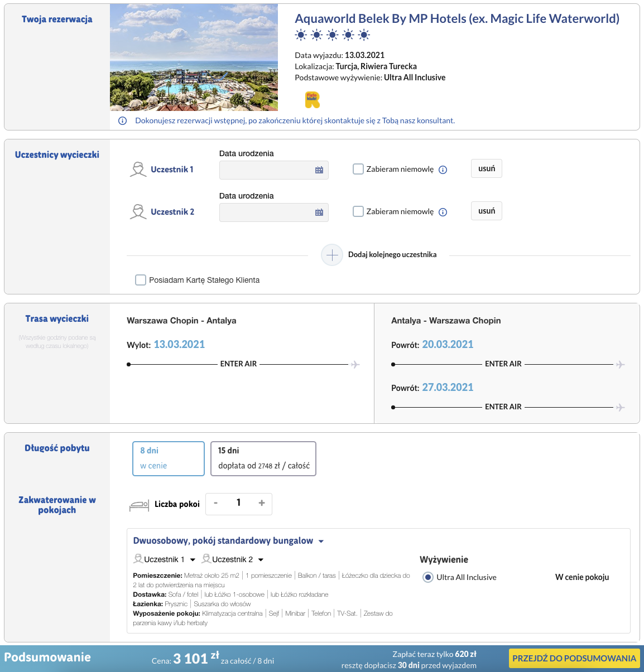Click plane icon on Warszawa Chopin - Antalya flight

click(355, 365)
